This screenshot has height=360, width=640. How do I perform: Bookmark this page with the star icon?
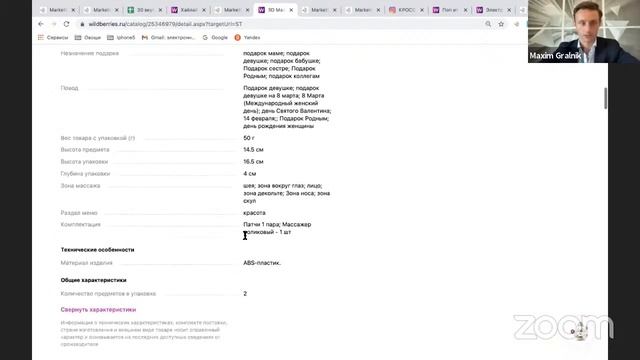click(501, 24)
